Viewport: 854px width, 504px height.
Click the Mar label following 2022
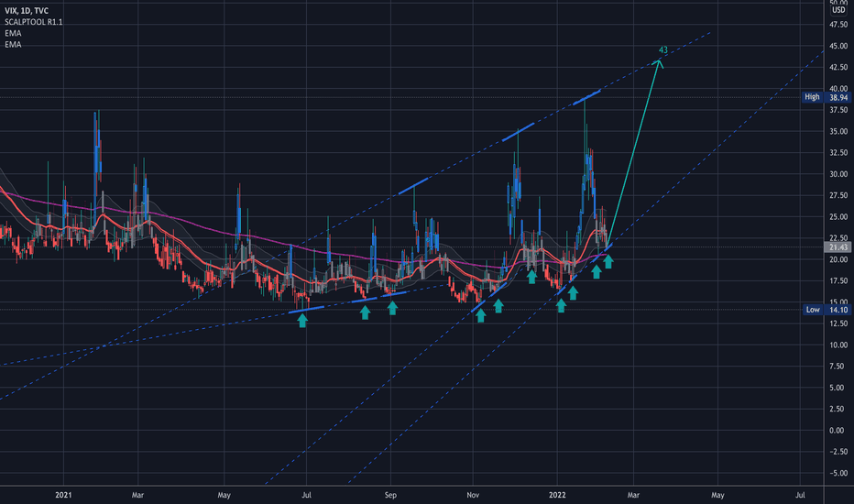tap(633, 495)
